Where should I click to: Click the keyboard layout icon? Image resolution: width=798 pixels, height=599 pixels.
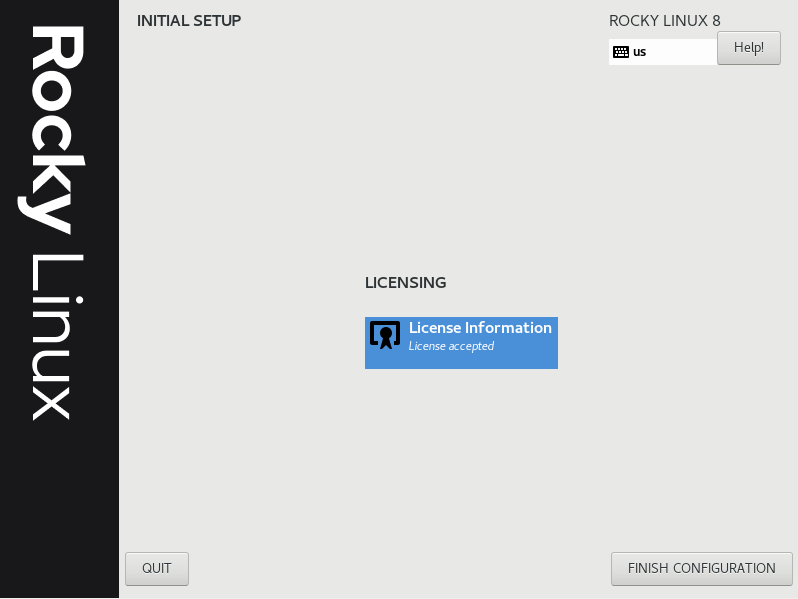tap(621, 52)
